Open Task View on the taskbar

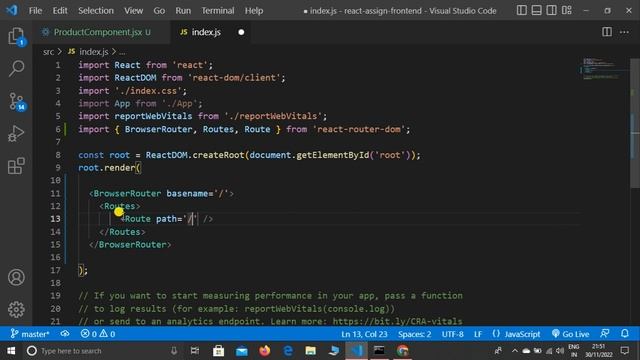(x=195, y=351)
